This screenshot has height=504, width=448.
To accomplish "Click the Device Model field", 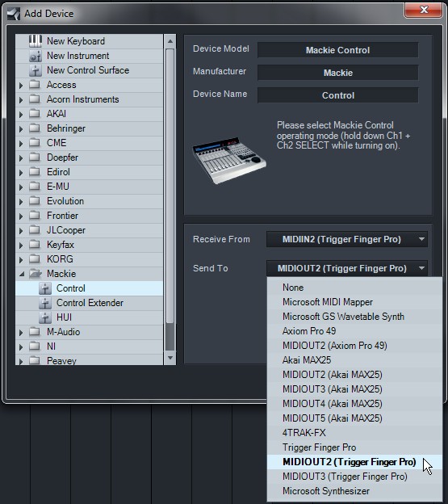I will coord(338,50).
